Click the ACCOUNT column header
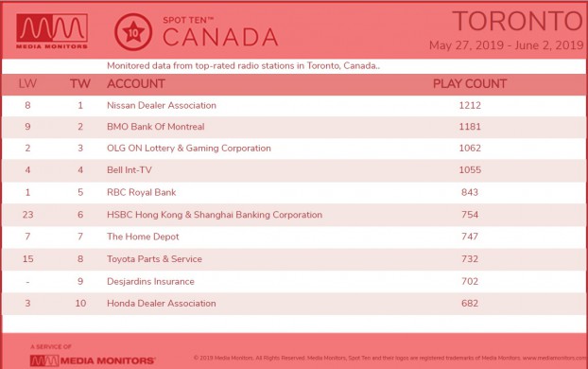The height and width of the screenshot is (369, 588). coord(136,83)
